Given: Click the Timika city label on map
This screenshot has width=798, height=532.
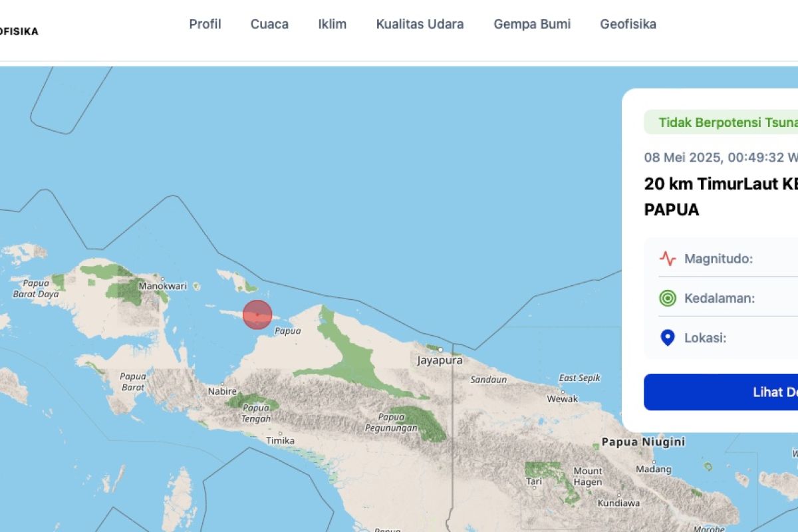Looking at the screenshot, I should tap(280, 440).
